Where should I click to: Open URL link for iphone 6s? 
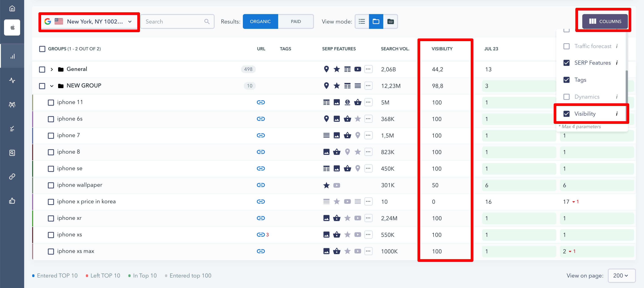(x=261, y=119)
